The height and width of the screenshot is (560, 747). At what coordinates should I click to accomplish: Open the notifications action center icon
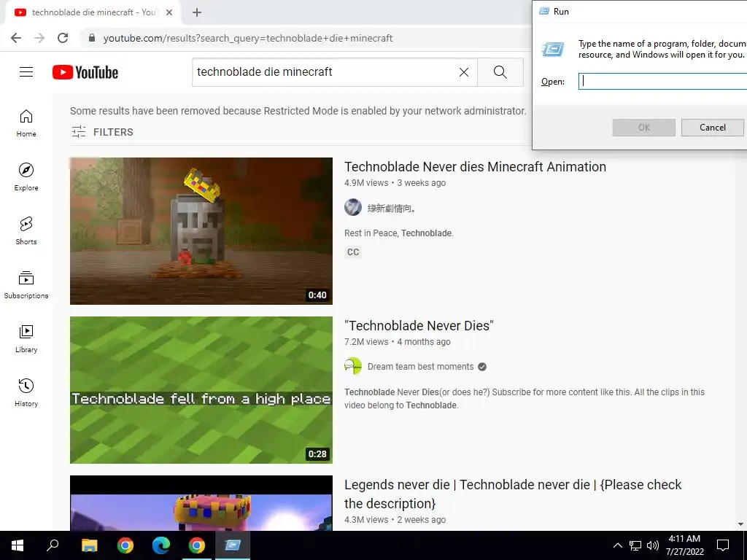click(723, 545)
